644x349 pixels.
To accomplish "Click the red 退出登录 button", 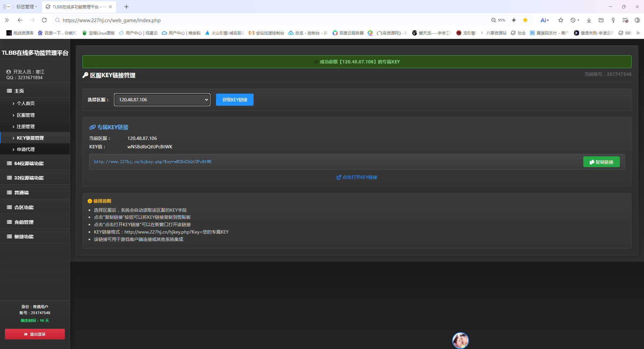I will (35, 334).
